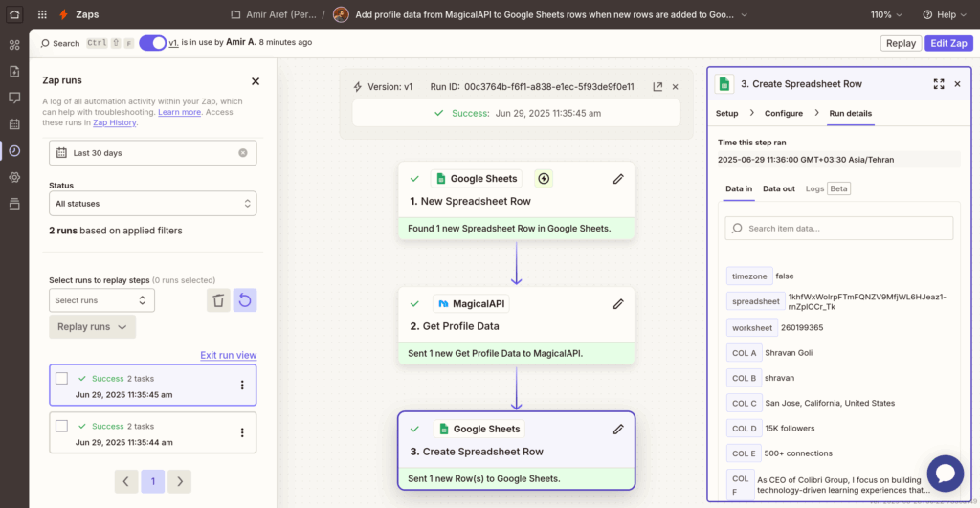Switch to the Setup tab

tap(727, 113)
